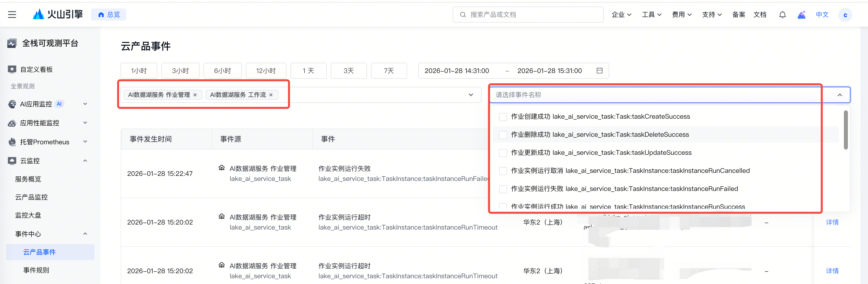
Task: Collapse the 事件中心 sidebar section
Action: pyautogui.click(x=85, y=234)
